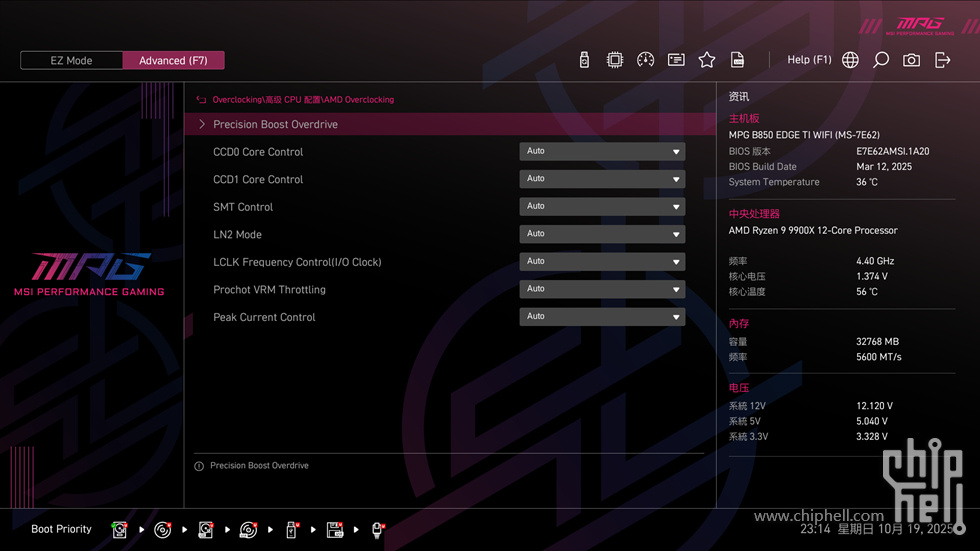The image size is (980, 551).
Task: Take a screenshot with camera icon
Action: click(x=911, y=60)
